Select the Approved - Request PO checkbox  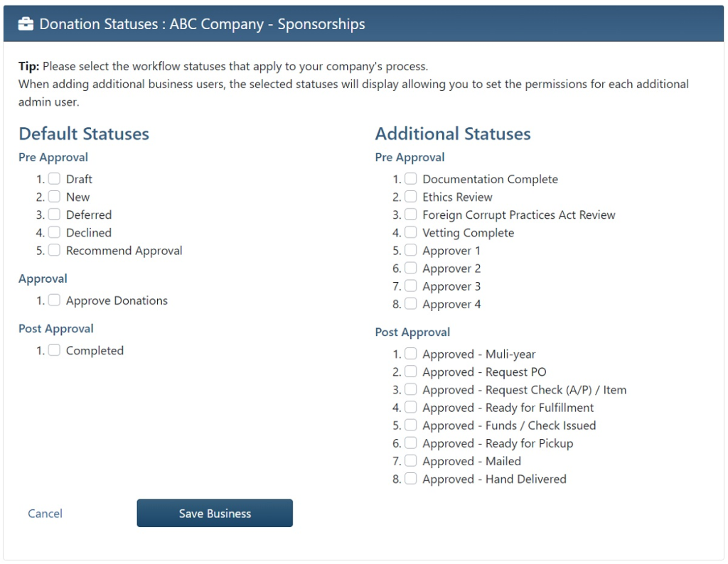(411, 372)
